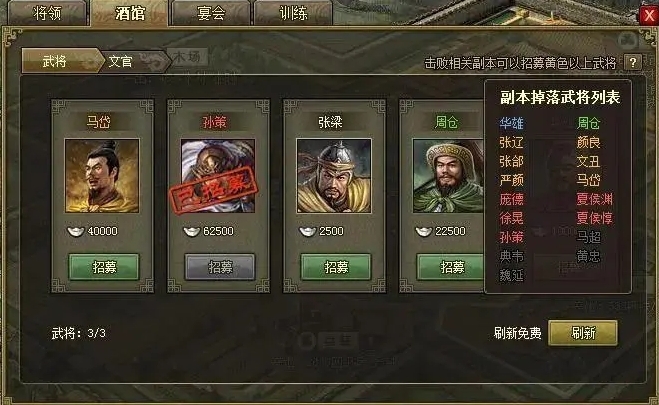The width and height of the screenshot is (659, 405).
Task: Select Sun Ce's (孙策) recruited portrait
Action: point(218,176)
